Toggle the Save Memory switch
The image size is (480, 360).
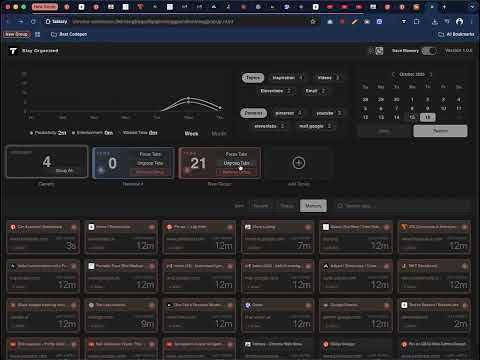(429, 51)
